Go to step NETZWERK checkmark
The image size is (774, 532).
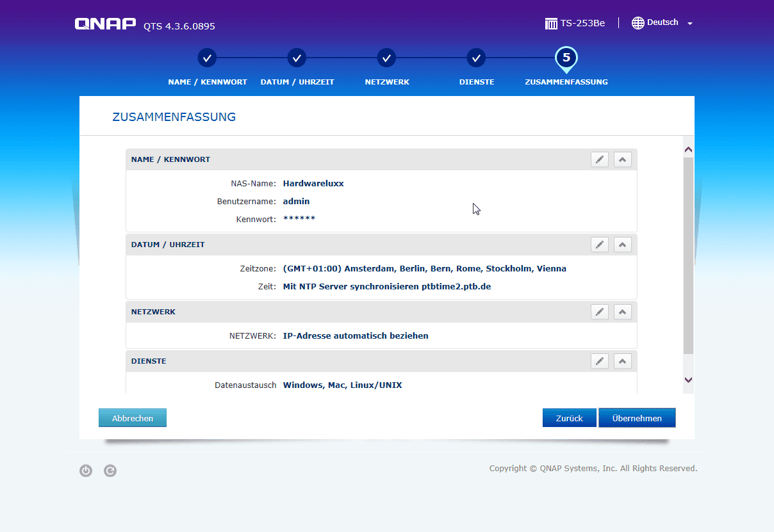(386, 58)
